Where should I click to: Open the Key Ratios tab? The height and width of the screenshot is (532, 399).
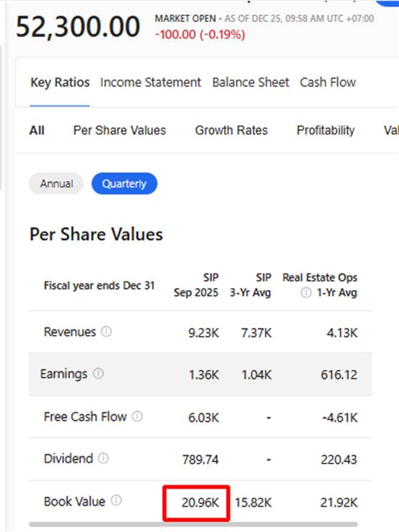60,82
